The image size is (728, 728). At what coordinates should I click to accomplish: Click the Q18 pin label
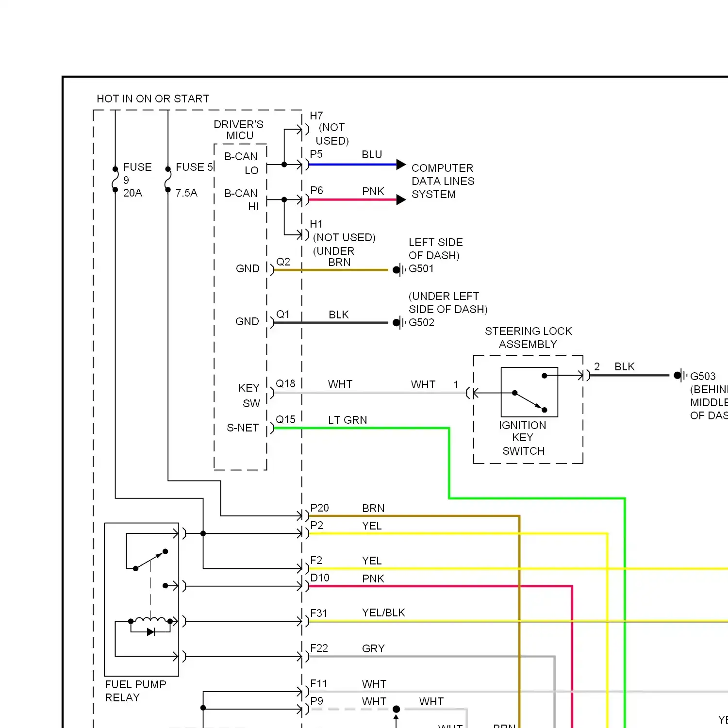pos(285,383)
